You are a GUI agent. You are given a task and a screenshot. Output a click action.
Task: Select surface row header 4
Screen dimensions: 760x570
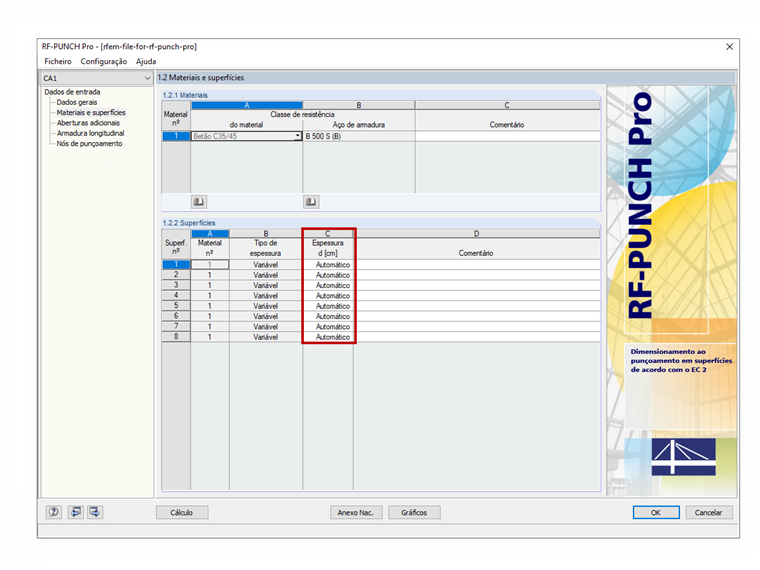pyautogui.click(x=176, y=296)
